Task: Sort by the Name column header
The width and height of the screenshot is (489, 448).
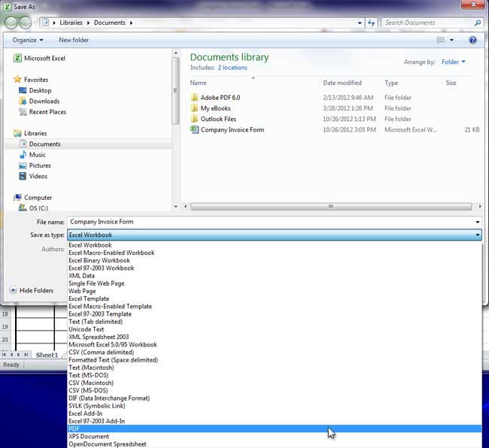Action: point(199,83)
